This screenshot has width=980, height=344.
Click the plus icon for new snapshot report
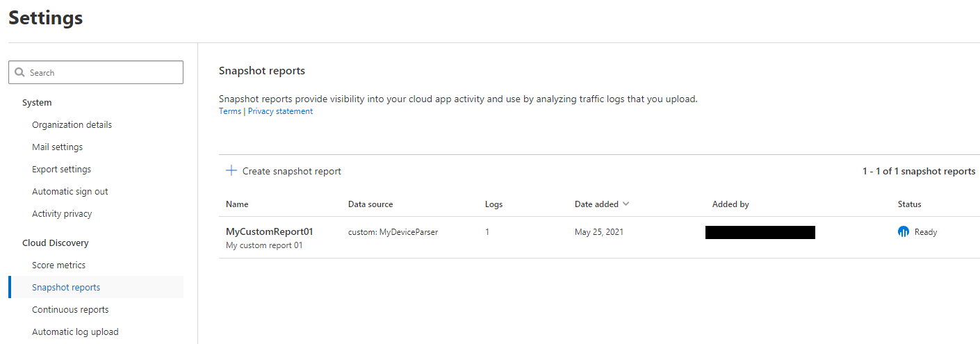231,171
